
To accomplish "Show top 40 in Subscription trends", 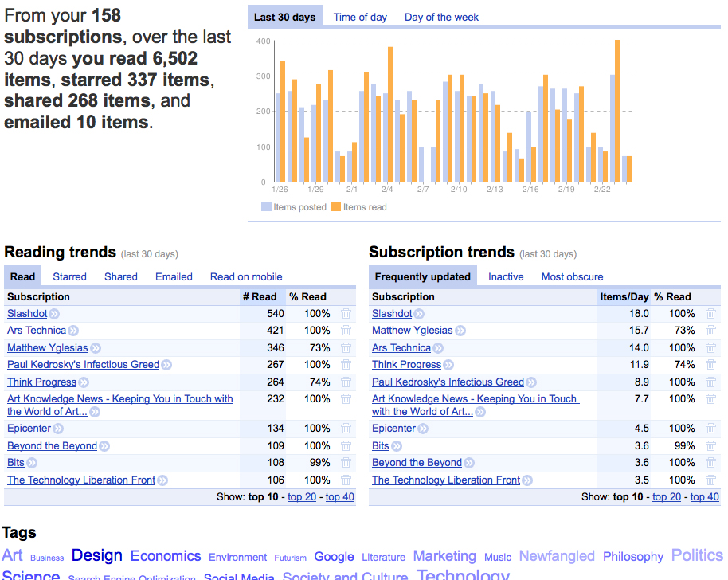I will point(705,497).
